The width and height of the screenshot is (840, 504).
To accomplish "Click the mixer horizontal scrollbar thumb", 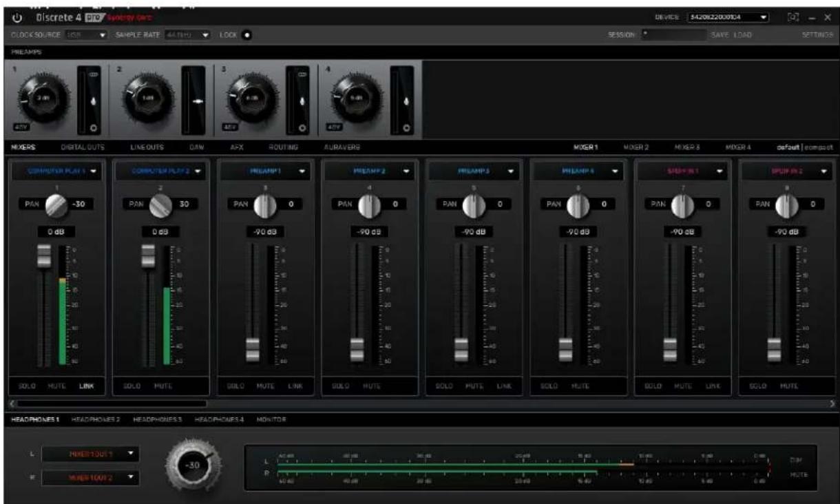I will (x=112, y=403).
